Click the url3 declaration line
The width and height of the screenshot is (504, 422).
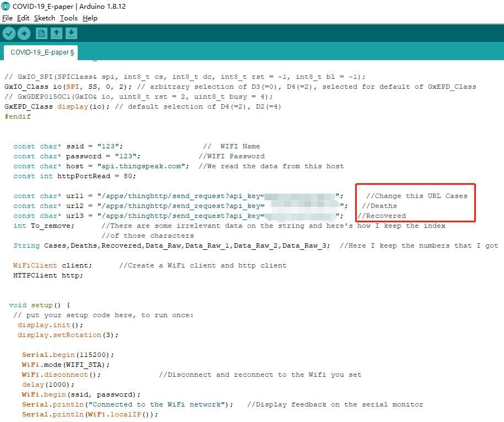pyautogui.click(x=179, y=216)
